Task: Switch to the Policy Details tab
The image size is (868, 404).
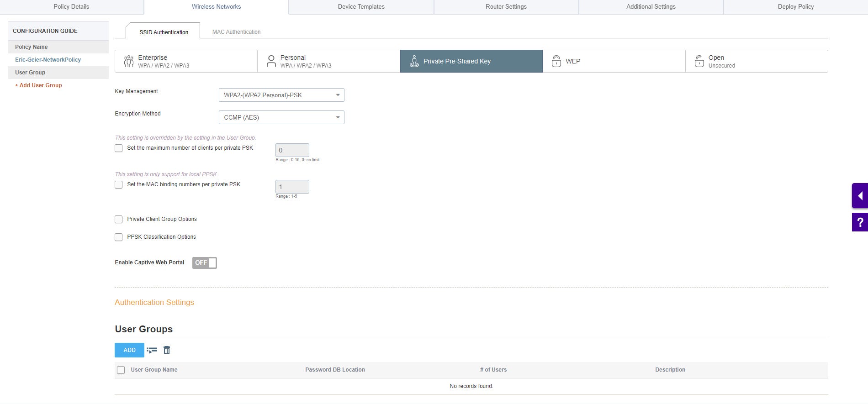Action: coord(71,7)
